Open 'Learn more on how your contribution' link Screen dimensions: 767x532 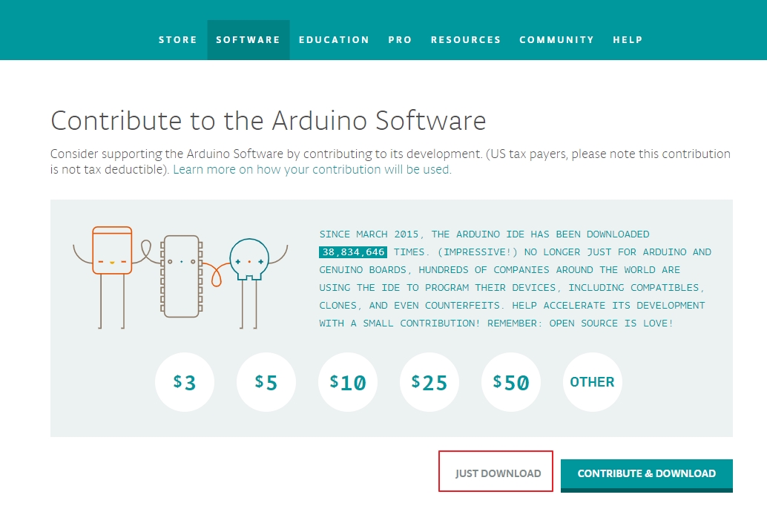[312, 169]
